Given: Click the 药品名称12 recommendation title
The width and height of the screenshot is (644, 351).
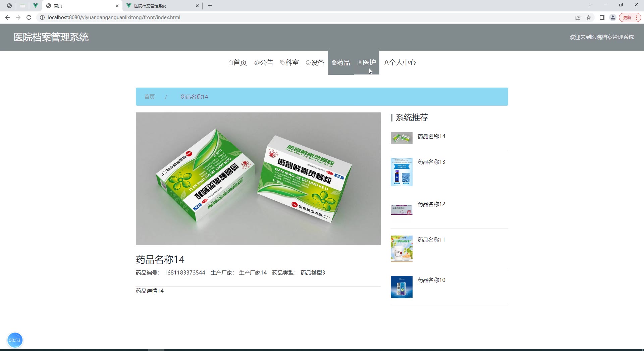Looking at the screenshot, I should (x=431, y=204).
